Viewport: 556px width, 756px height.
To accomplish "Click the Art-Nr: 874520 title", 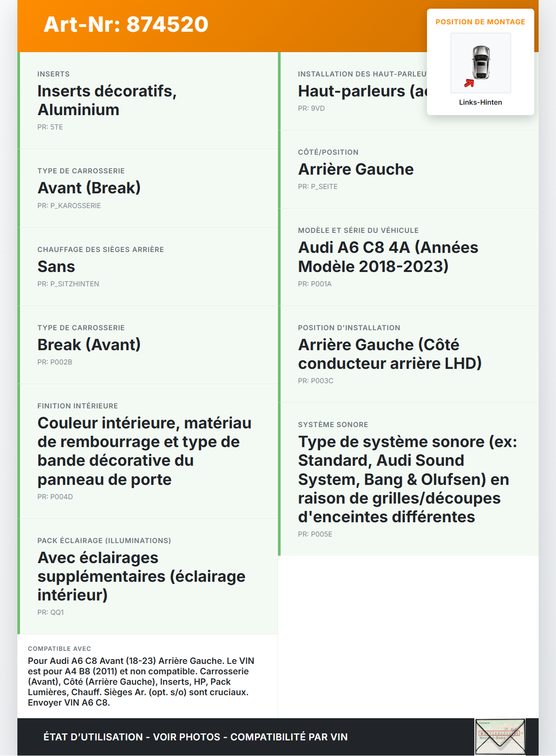I will point(126,24).
